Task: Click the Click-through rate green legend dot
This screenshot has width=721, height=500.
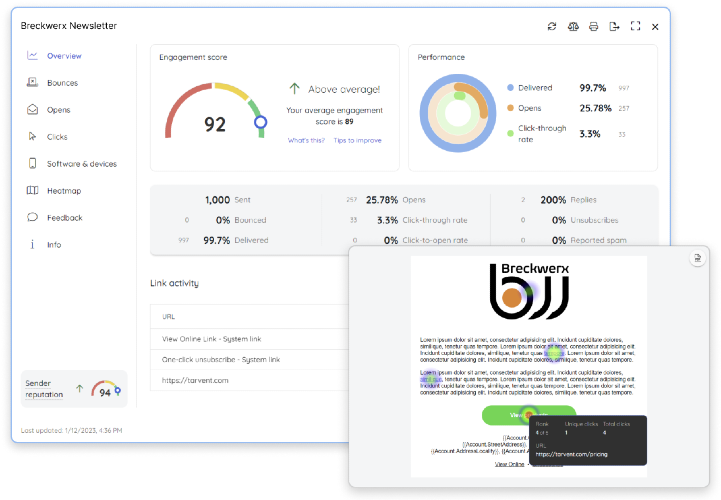Action: click(510, 133)
